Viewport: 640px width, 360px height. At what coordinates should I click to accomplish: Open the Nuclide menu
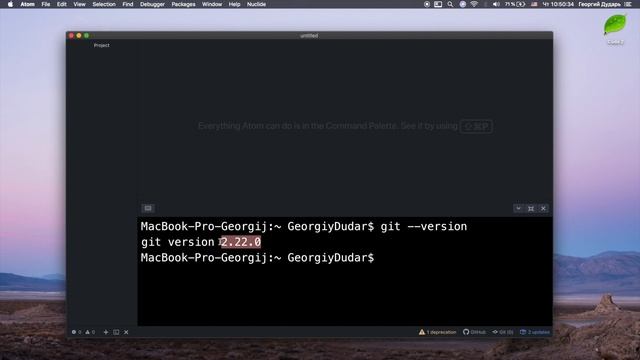click(x=256, y=4)
